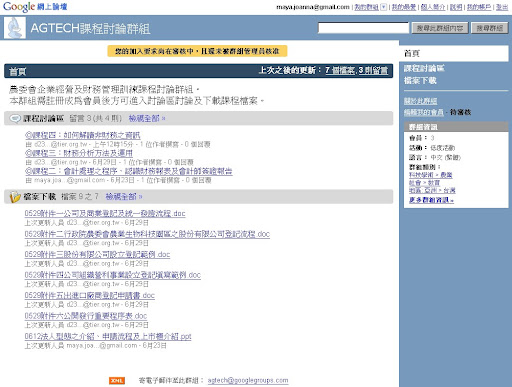The height and width of the screenshot is (387, 512).
Task: Select 課程討論區 in the sidebar
Action: tap(424, 68)
